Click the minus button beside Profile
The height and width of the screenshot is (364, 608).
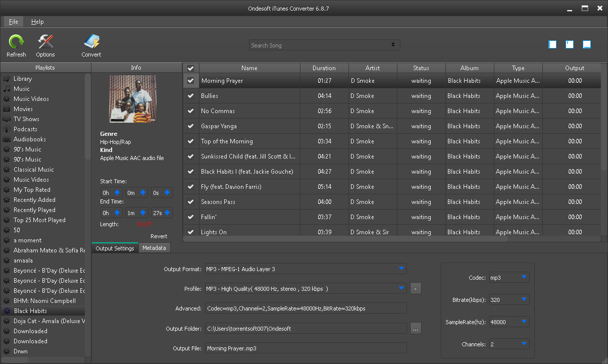coord(416,288)
